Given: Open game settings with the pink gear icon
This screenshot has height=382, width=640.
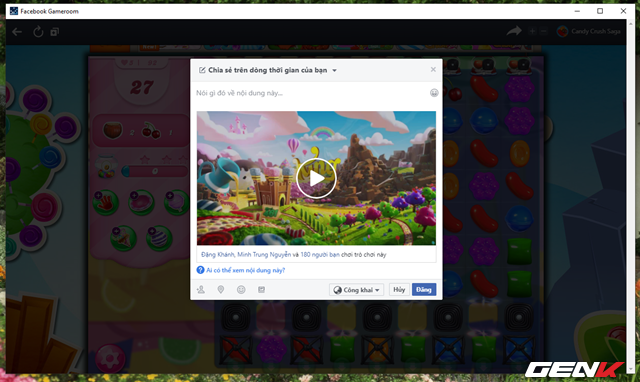Looking at the screenshot, I should pos(110,358).
